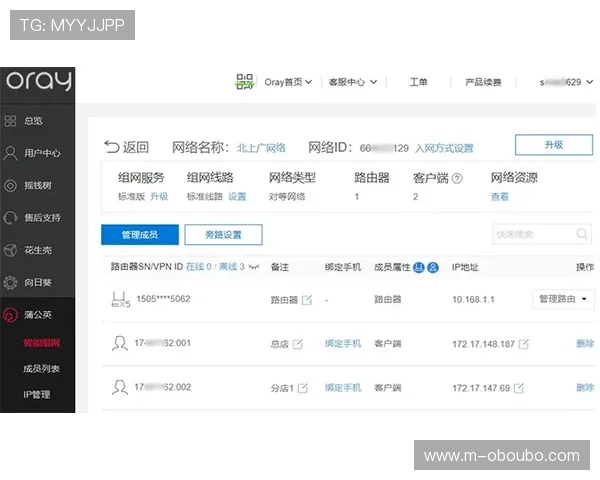Click the router IP 10.168.1.1

[473, 300]
